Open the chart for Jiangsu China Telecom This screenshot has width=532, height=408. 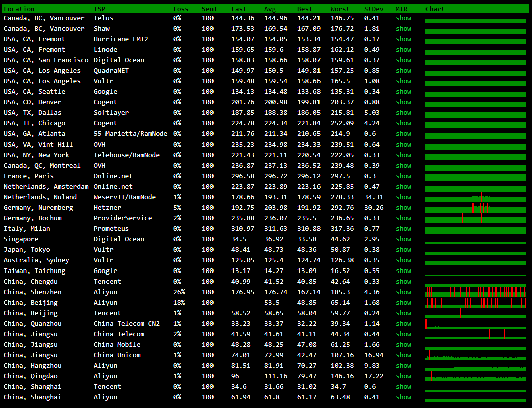[475, 335]
